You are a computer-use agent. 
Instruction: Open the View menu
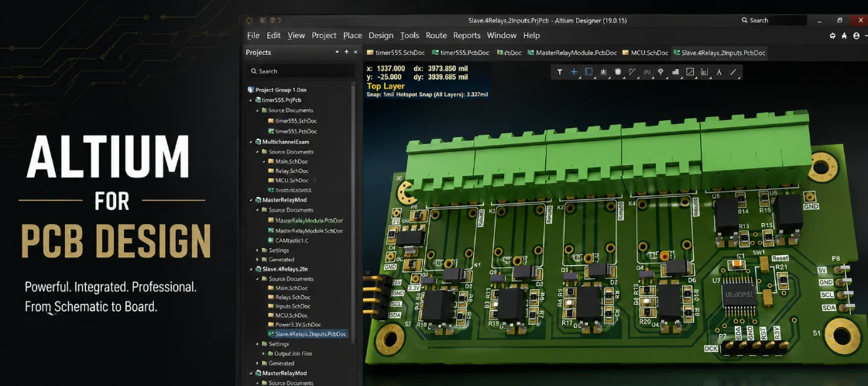tap(296, 36)
